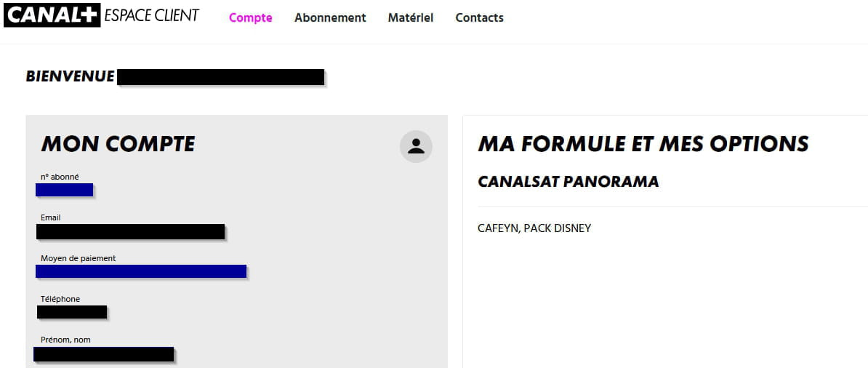Select the redacted Téléphone value

click(x=72, y=312)
